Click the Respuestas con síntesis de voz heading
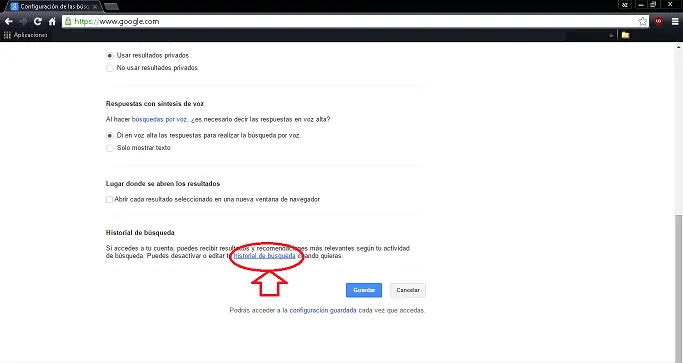 click(x=155, y=104)
